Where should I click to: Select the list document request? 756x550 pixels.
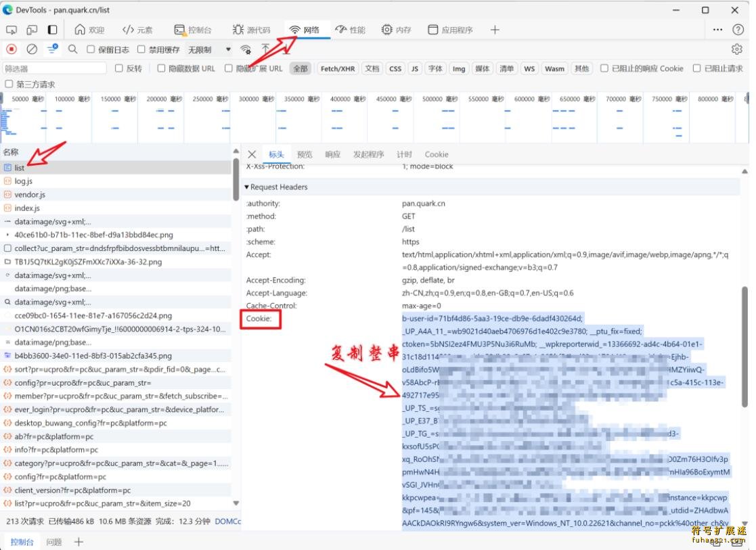pyautogui.click(x=116, y=168)
